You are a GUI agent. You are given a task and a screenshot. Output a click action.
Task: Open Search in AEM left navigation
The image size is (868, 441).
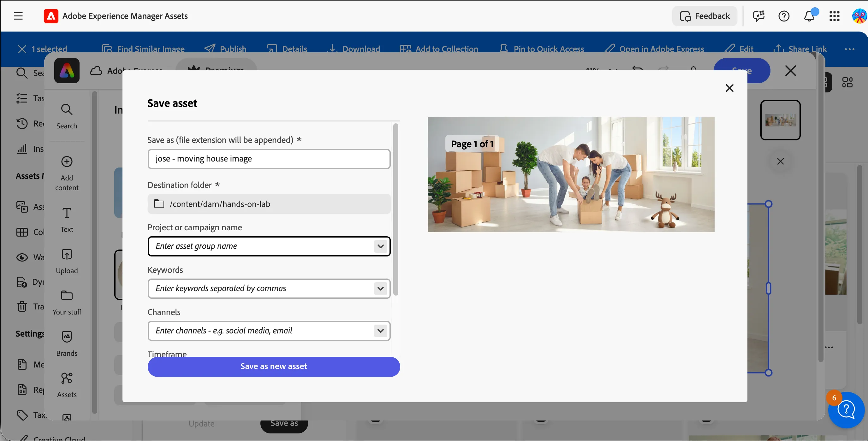click(x=30, y=73)
